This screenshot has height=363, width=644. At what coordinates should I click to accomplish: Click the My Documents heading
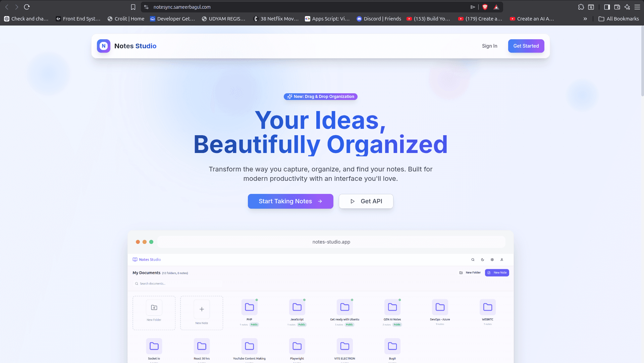(x=147, y=273)
